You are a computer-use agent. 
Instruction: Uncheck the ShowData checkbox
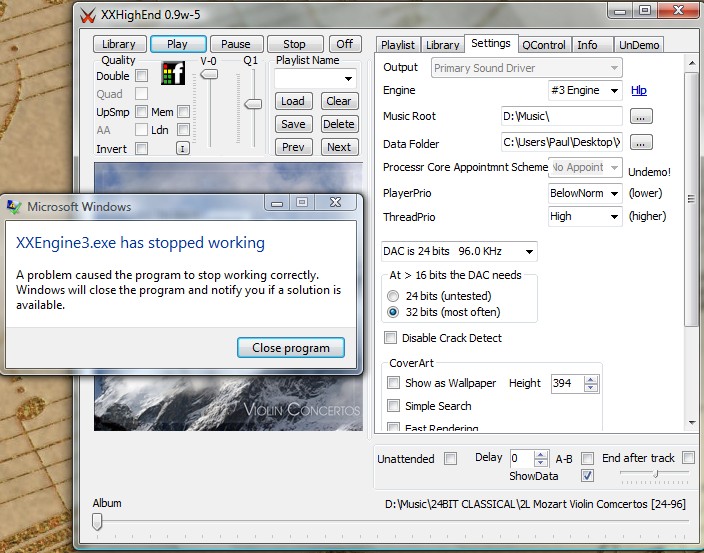(x=587, y=475)
